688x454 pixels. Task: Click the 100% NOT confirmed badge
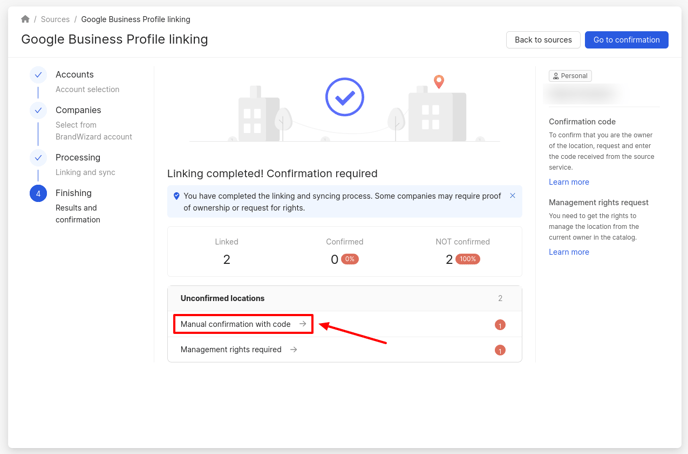[468, 259]
